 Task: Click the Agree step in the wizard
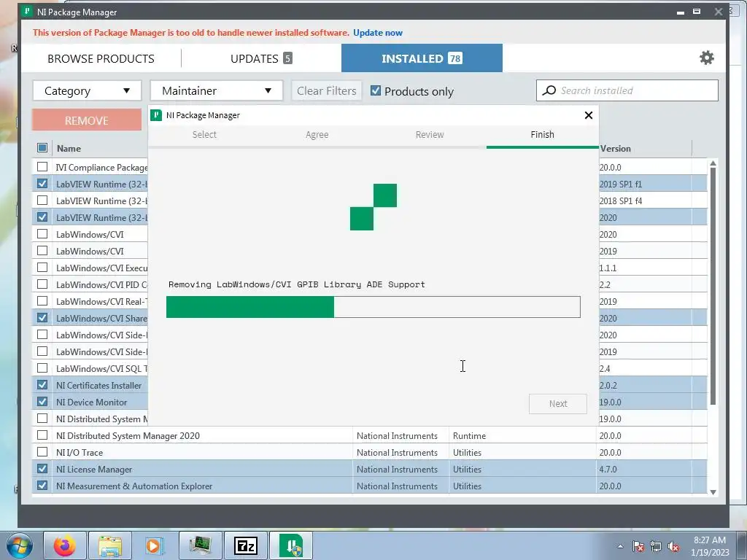click(x=317, y=134)
